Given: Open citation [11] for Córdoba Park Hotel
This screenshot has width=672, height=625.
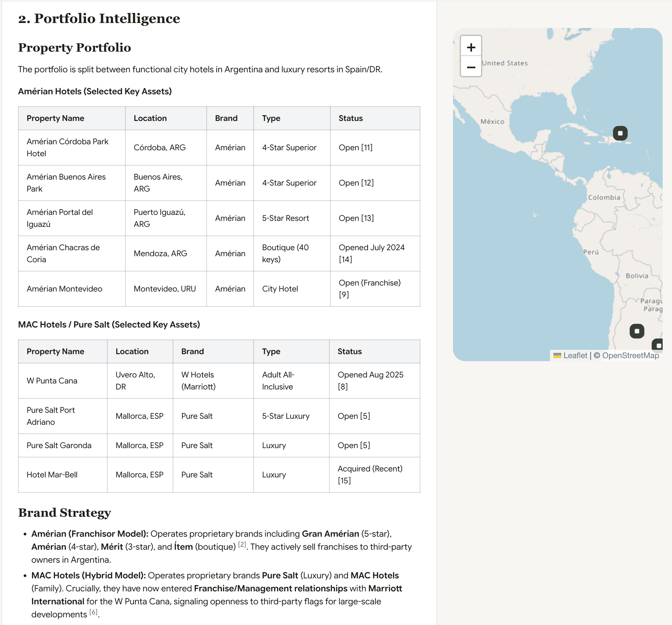Looking at the screenshot, I should click(367, 148).
